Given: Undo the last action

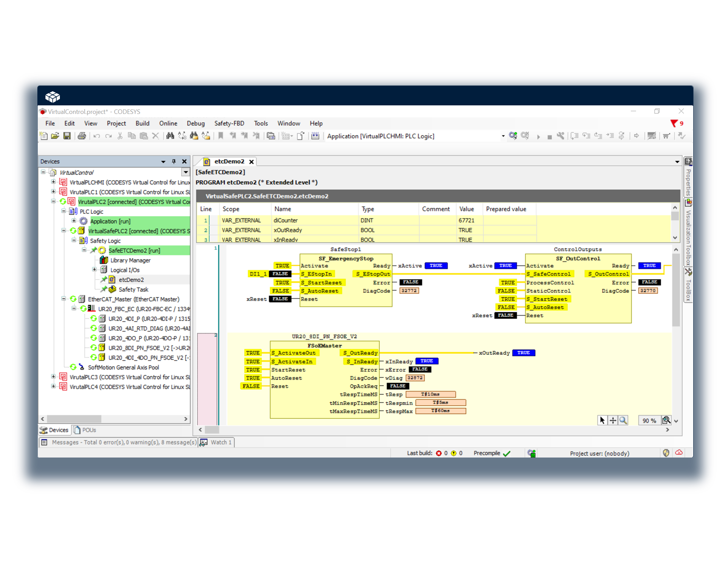Looking at the screenshot, I should point(97,136).
